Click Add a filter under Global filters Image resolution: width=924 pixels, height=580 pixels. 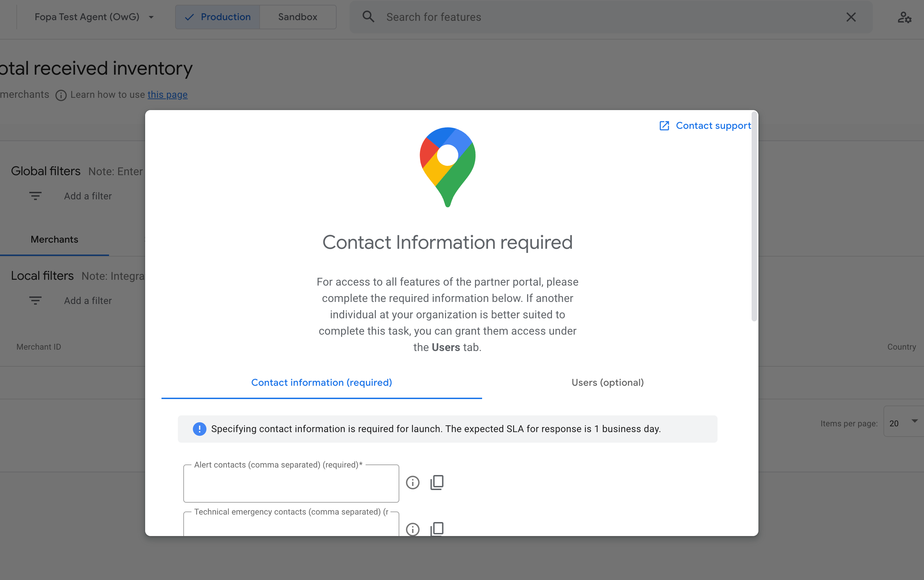click(88, 196)
